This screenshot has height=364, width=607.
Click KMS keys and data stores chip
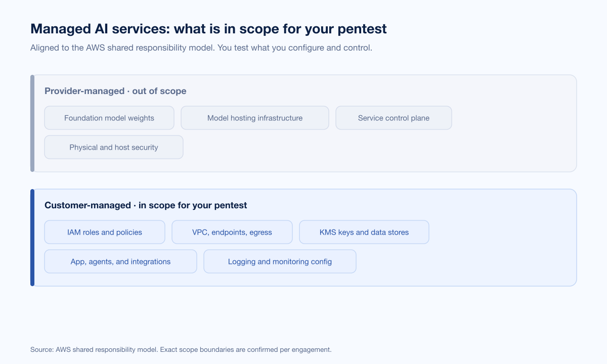pyautogui.click(x=364, y=232)
